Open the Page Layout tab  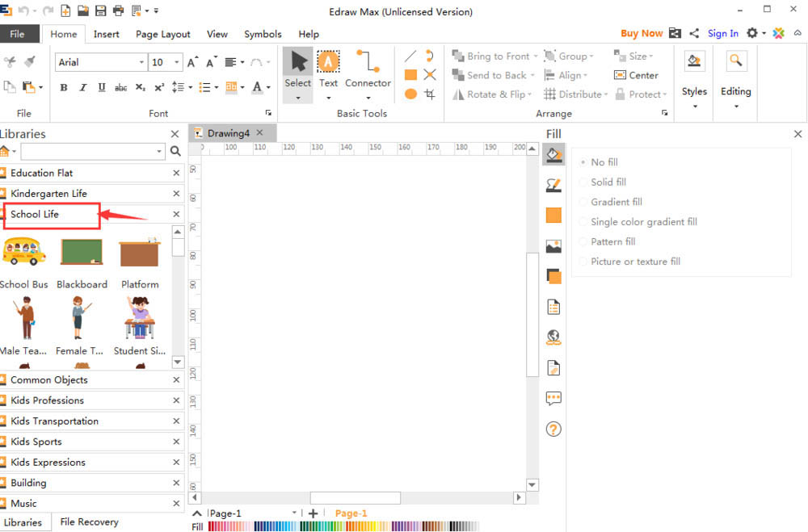pyautogui.click(x=163, y=34)
